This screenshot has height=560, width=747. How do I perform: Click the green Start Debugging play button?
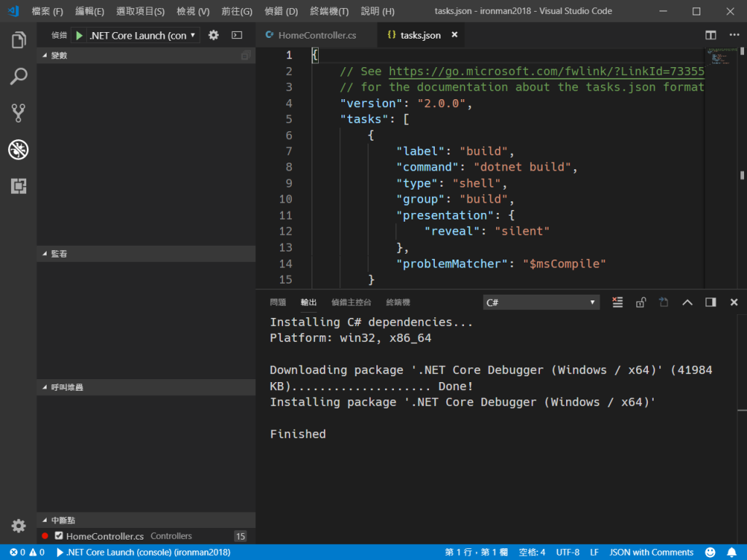point(79,35)
